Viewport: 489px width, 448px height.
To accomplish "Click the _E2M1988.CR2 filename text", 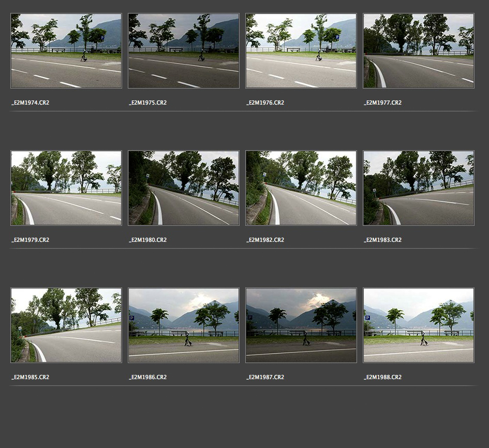I will (x=382, y=377).
